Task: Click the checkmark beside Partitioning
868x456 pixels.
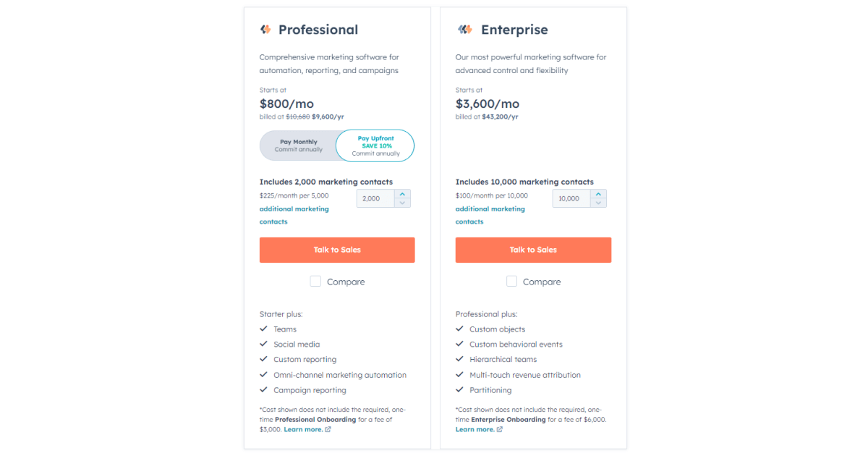Action: click(x=459, y=389)
